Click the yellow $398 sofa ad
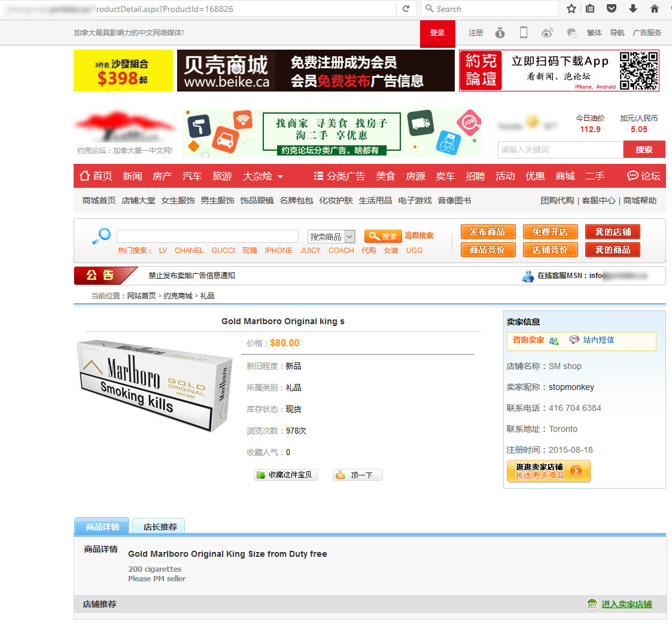The image size is (672, 625). tap(123, 70)
